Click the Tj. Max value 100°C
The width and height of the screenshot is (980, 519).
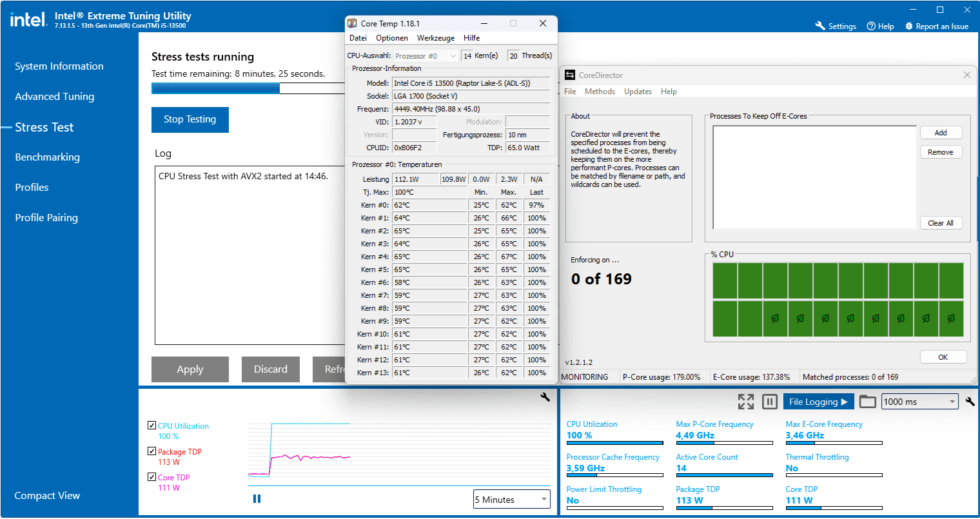[x=429, y=192]
